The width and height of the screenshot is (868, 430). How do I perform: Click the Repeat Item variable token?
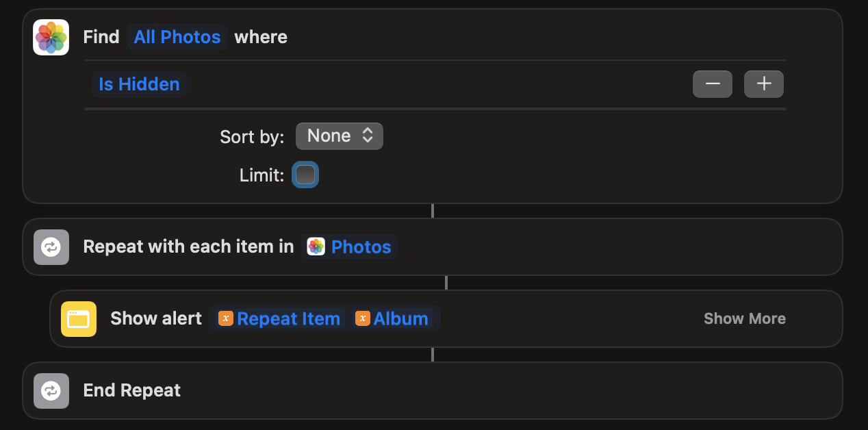[288, 319]
